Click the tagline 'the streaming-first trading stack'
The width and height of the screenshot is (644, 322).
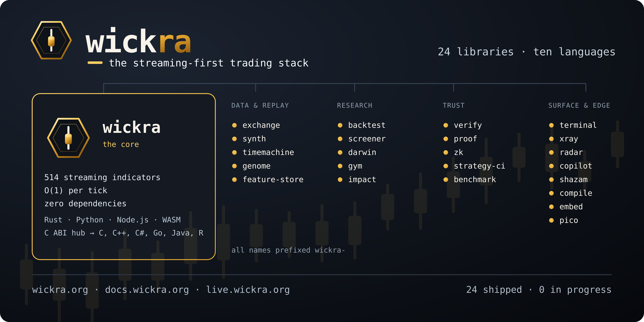[209, 63]
